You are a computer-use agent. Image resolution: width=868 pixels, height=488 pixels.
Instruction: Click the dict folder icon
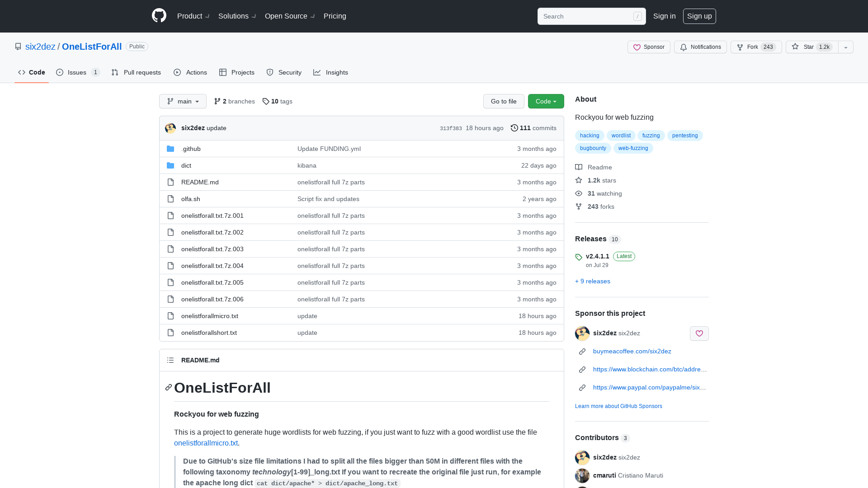click(x=170, y=165)
